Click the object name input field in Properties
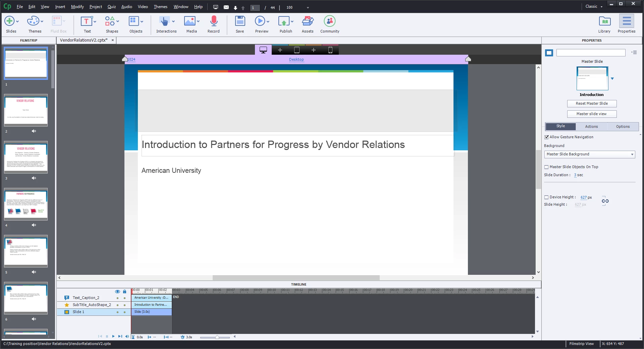 pyautogui.click(x=591, y=53)
